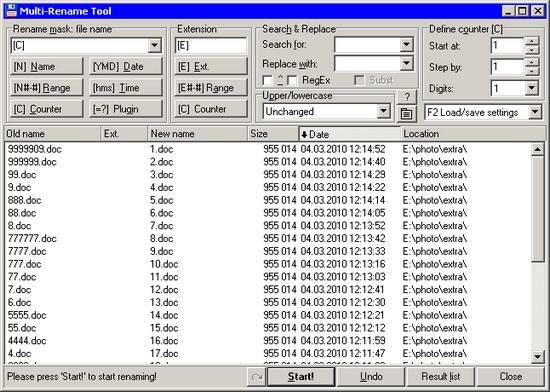Image resolution: width=550 pixels, height=392 pixels.
Task: Sort by the Size column header
Action: pos(273,134)
